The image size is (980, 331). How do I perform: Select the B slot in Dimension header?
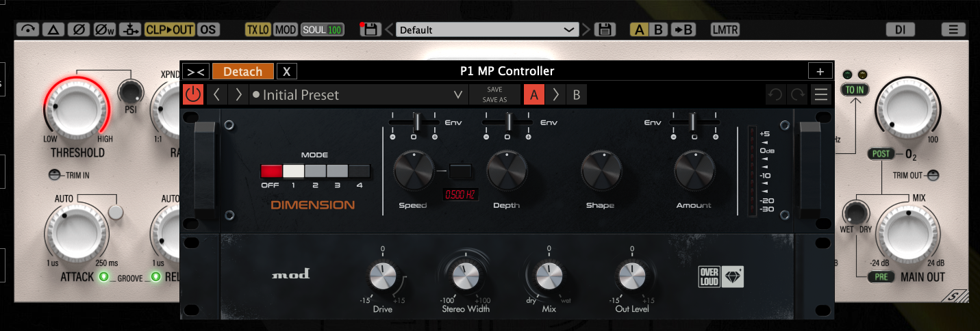tap(577, 94)
